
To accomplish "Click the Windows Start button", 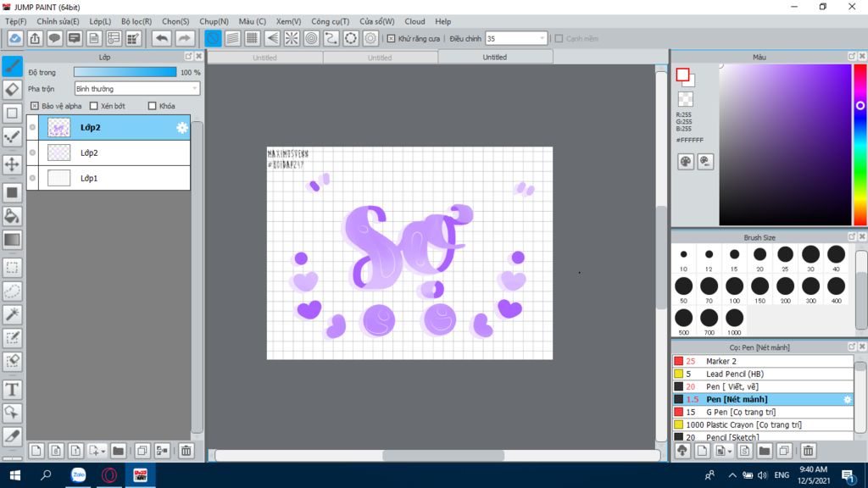I will point(15,475).
